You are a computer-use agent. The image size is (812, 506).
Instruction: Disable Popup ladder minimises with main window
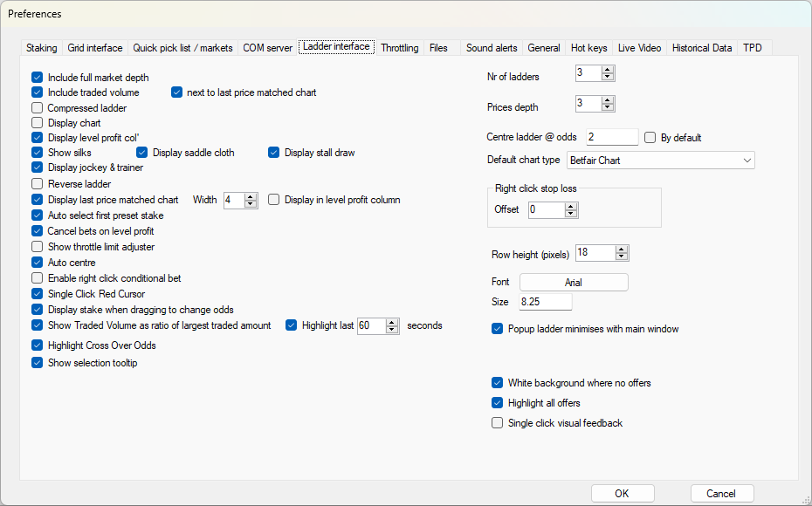click(x=497, y=329)
